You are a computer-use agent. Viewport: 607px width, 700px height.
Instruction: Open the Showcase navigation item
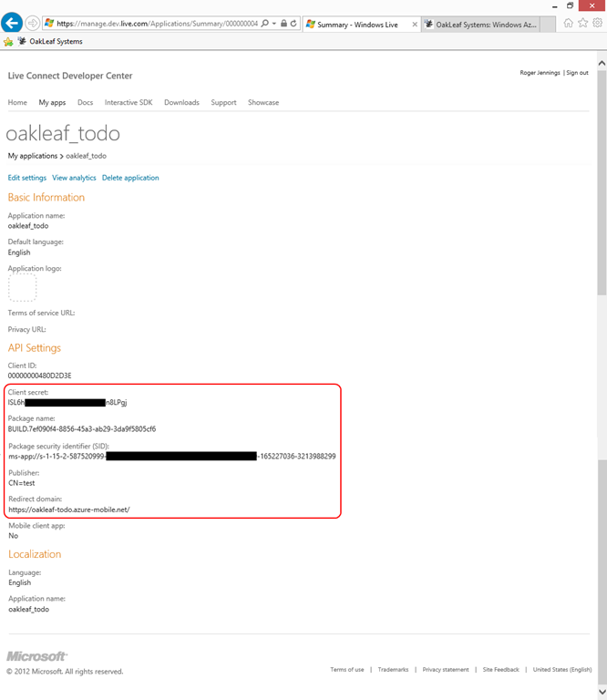[263, 102]
